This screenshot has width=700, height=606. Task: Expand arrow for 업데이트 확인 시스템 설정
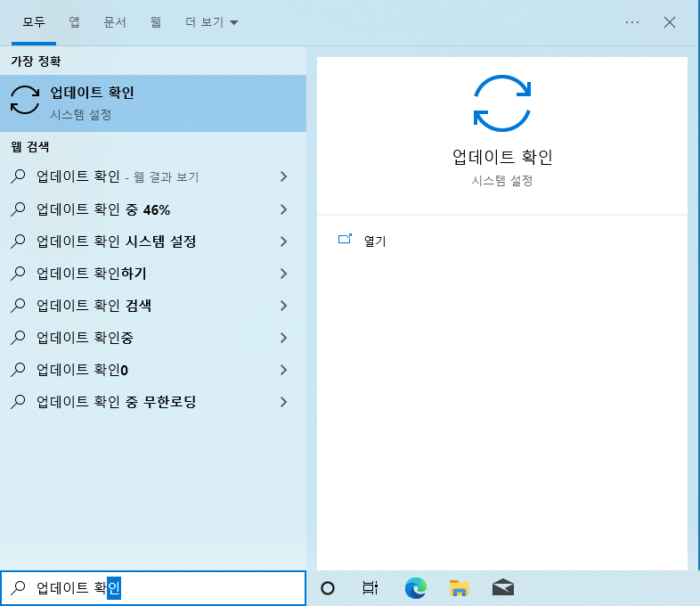click(283, 242)
